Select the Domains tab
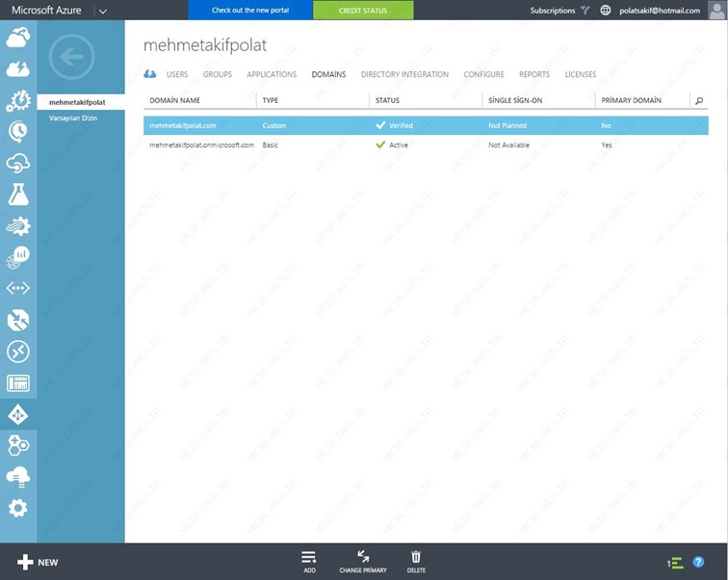The image size is (728, 580). (328, 74)
